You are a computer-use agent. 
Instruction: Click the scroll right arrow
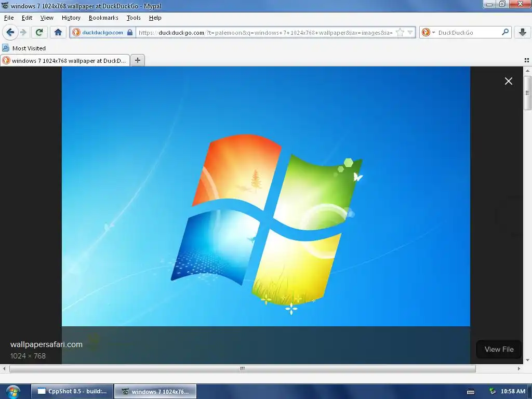(519, 368)
